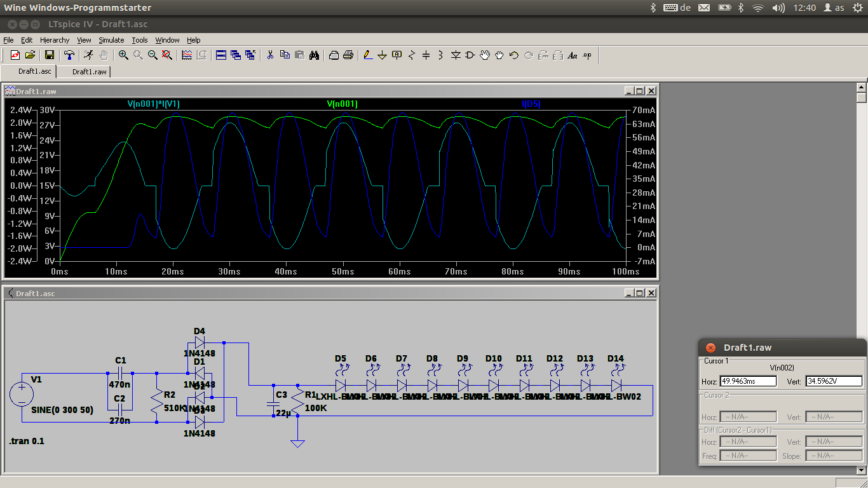
Task: Click the Zoom In magnifier icon
Action: tap(123, 55)
